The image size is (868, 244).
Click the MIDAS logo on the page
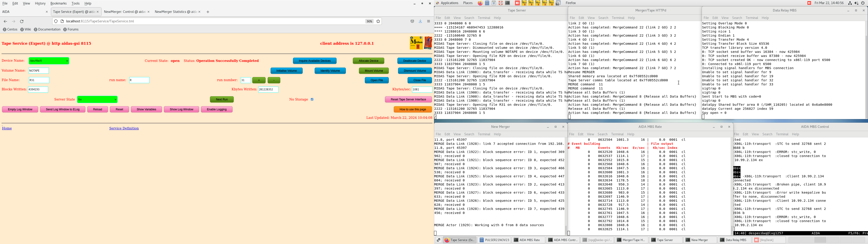coord(416,43)
